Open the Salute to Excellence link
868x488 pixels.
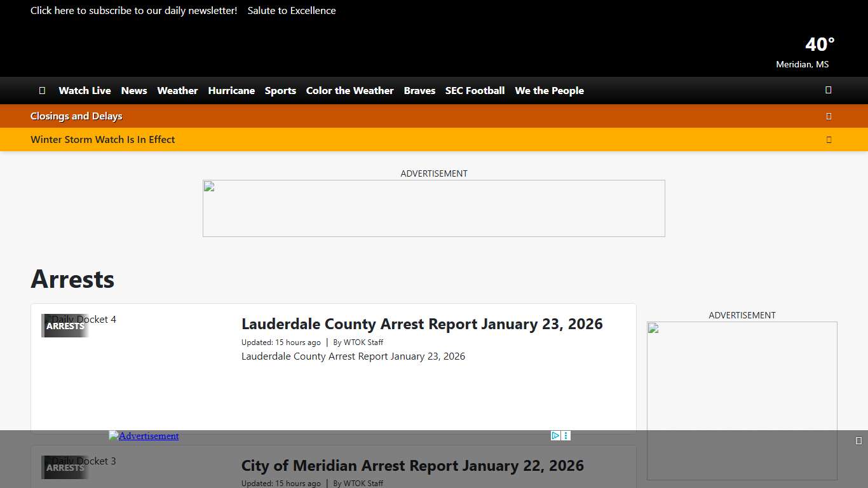[292, 10]
